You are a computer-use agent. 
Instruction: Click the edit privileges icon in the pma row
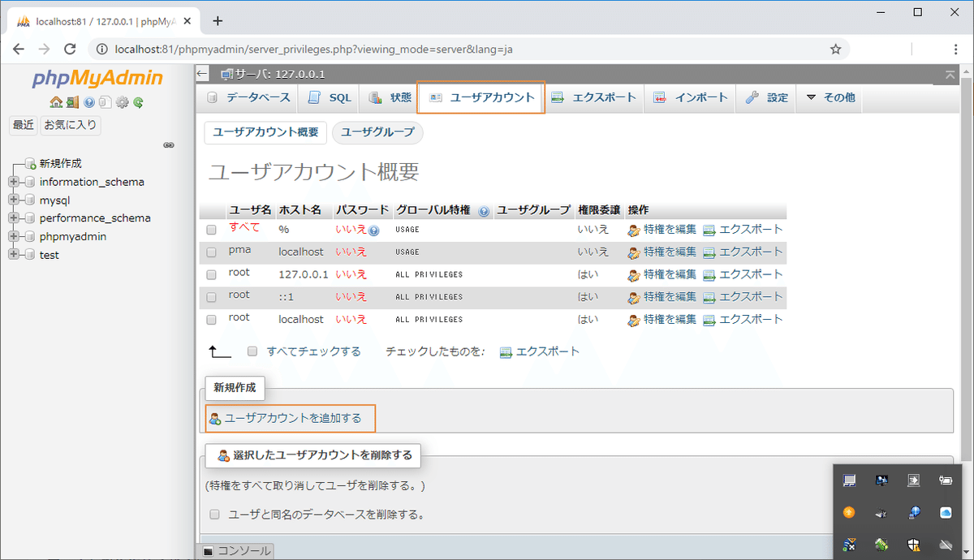click(634, 252)
